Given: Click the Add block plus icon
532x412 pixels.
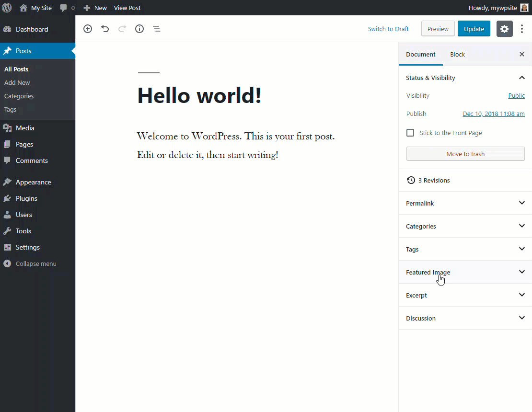Looking at the screenshot, I should point(88,29).
